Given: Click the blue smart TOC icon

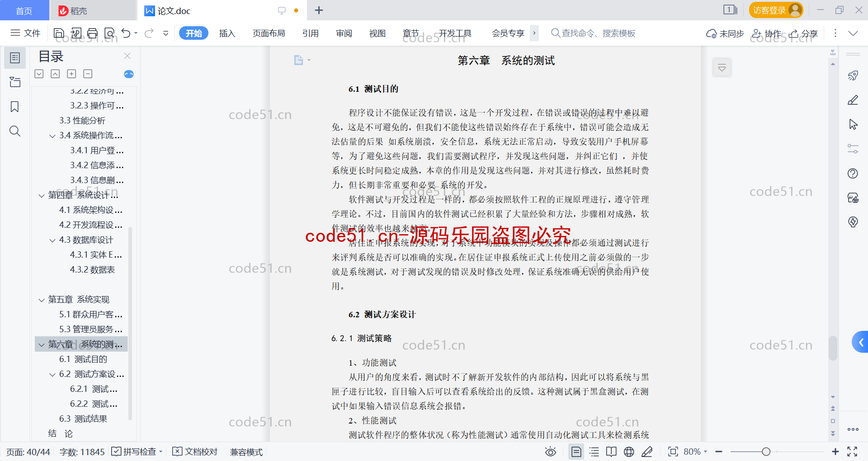Looking at the screenshot, I should 129,74.
